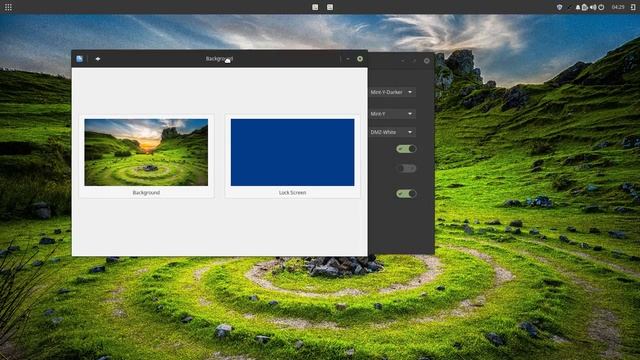Close the Background settings window
The width and height of the screenshot is (640, 360).
(x=360, y=59)
